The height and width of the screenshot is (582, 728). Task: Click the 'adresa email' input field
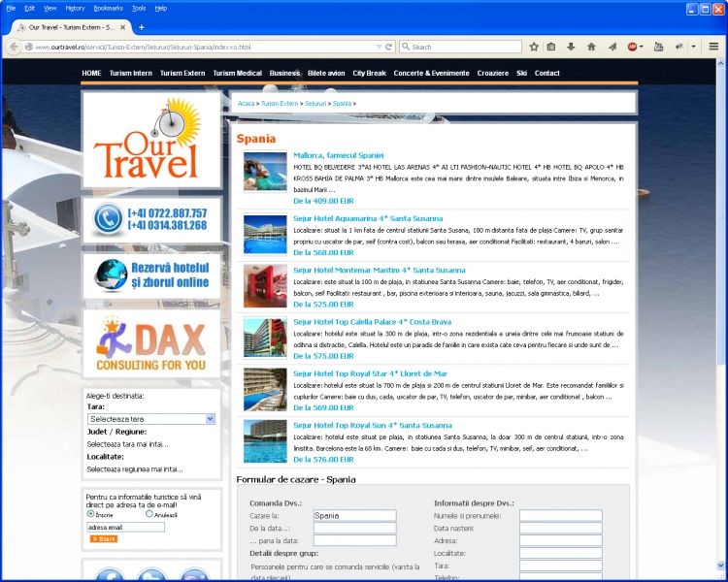coord(125,528)
